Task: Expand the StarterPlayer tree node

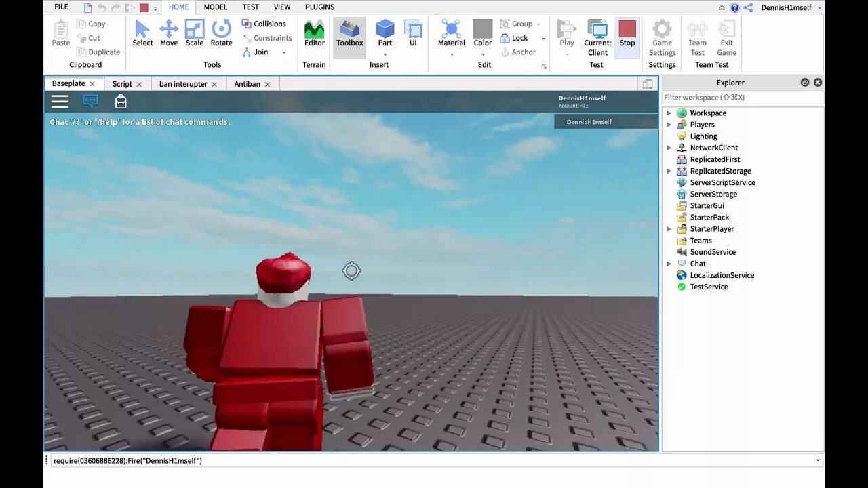Action: (x=669, y=229)
